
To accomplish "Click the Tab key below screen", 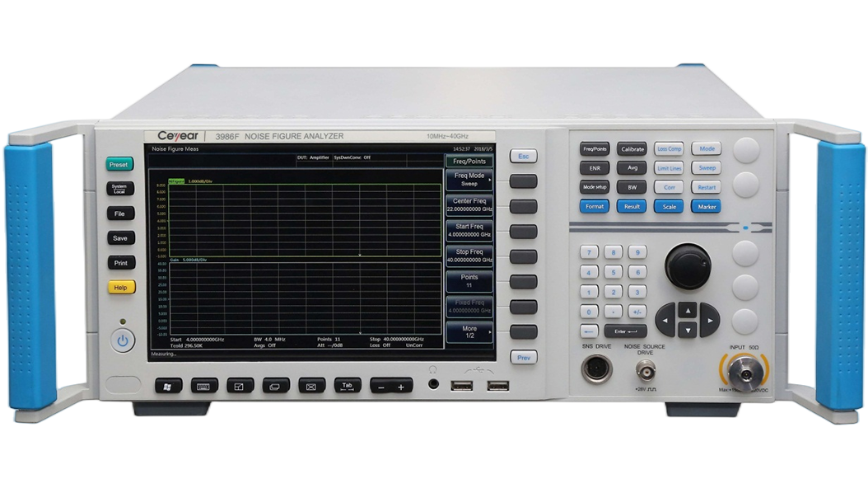I will point(347,386).
